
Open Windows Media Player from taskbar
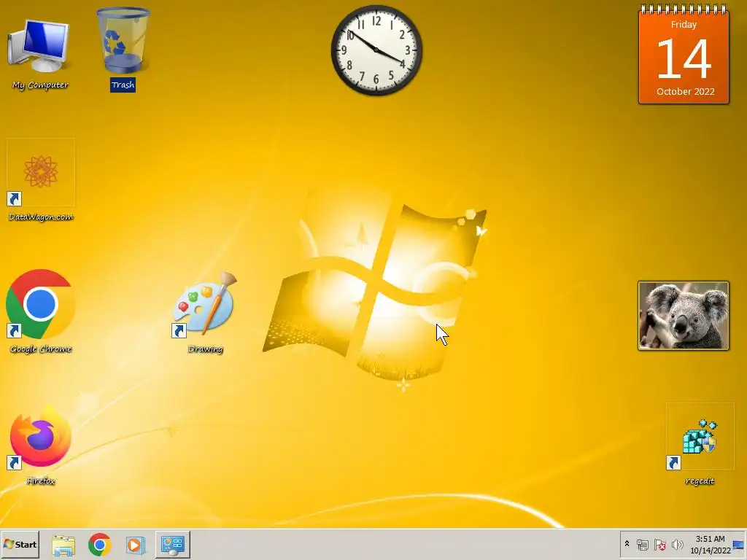click(x=135, y=545)
